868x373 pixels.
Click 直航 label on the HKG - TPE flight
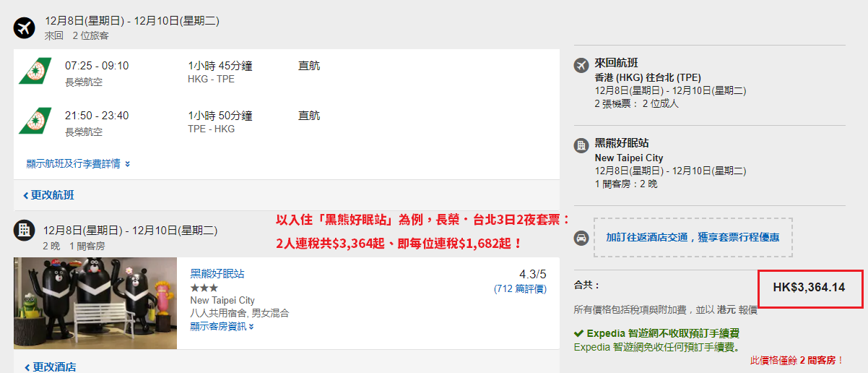coord(309,66)
